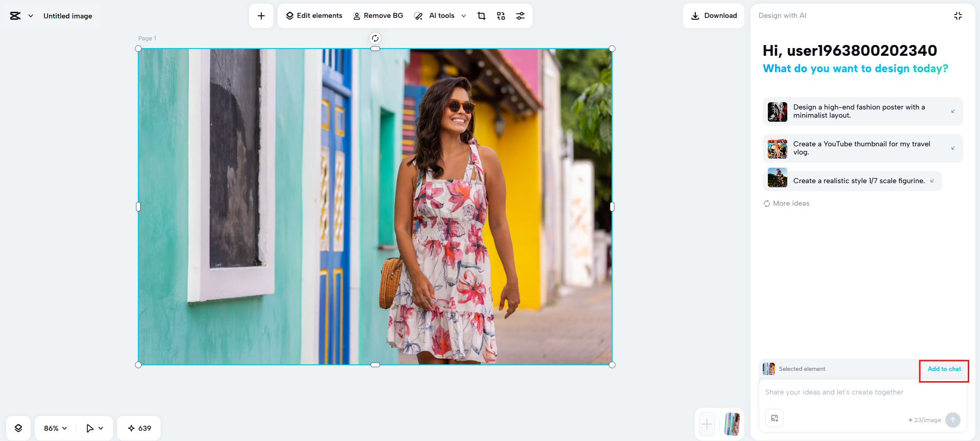Open the layers panel icon
980x441 pixels.
(18, 428)
